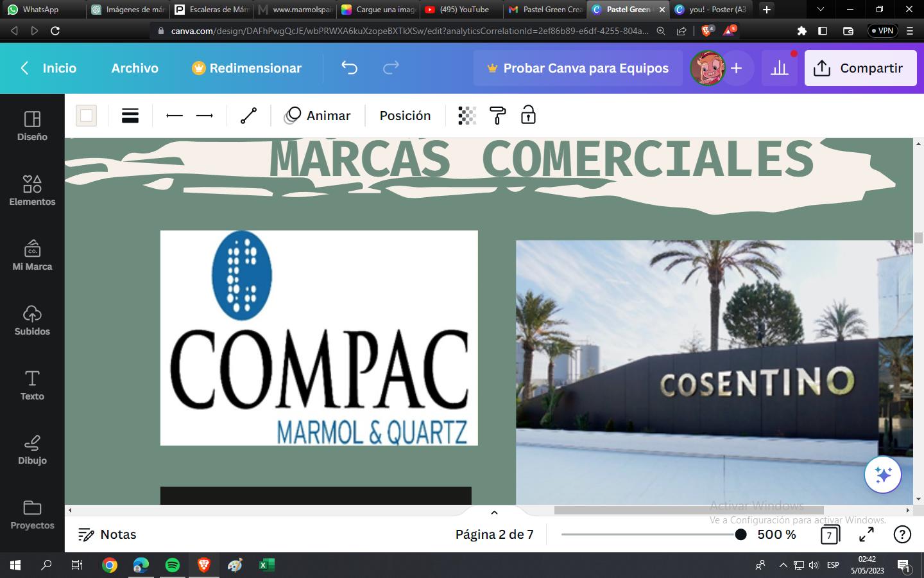Open Spotify from the taskbar
924x578 pixels.
[173, 565]
